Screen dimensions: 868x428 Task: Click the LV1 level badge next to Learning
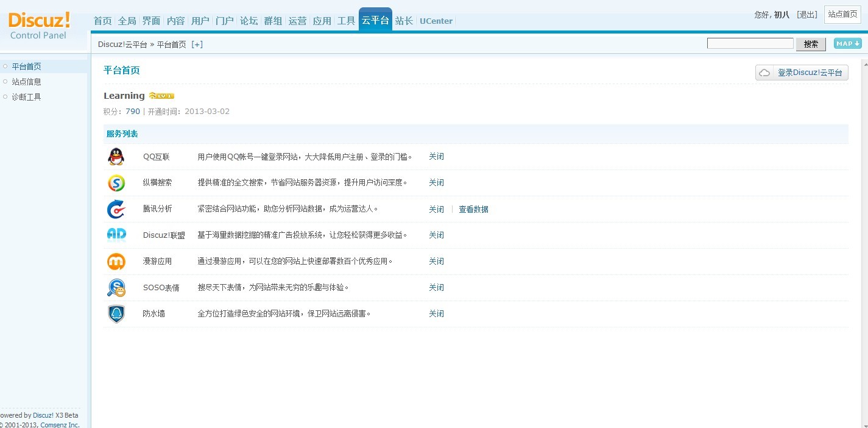click(161, 96)
